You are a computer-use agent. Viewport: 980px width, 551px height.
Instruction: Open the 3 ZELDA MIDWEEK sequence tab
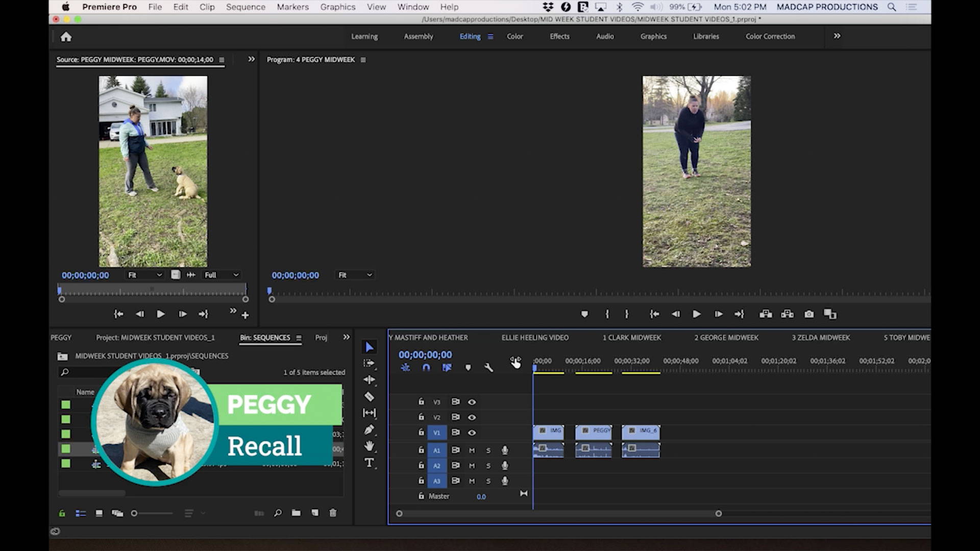click(x=820, y=337)
